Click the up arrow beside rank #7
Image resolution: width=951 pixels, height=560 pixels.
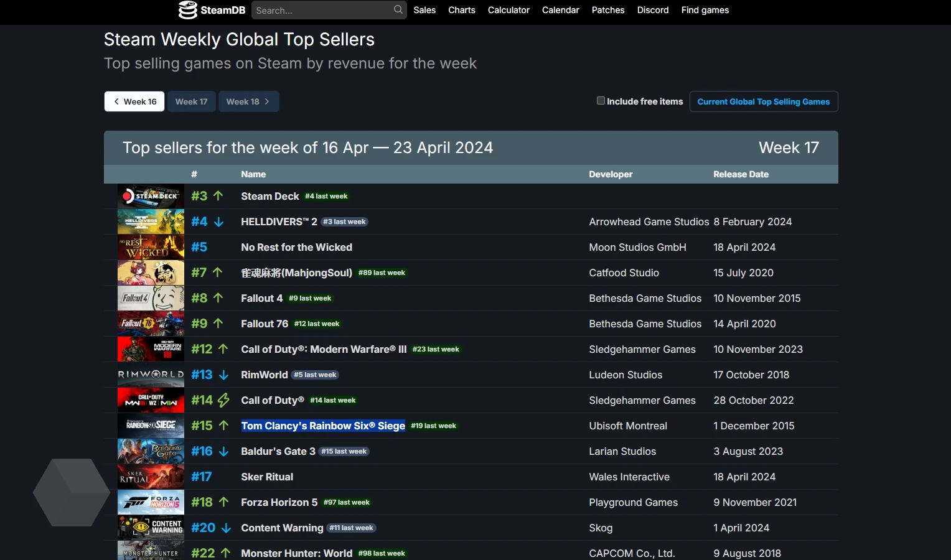click(217, 272)
